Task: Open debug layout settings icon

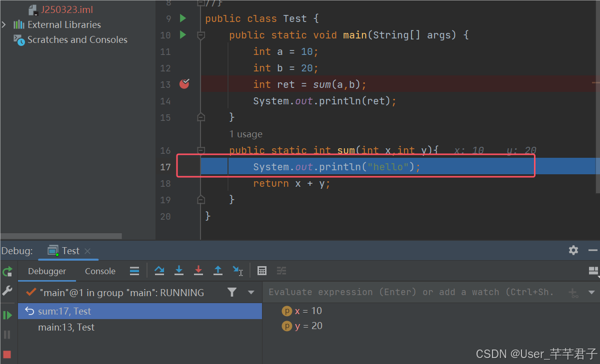Action: (x=594, y=271)
